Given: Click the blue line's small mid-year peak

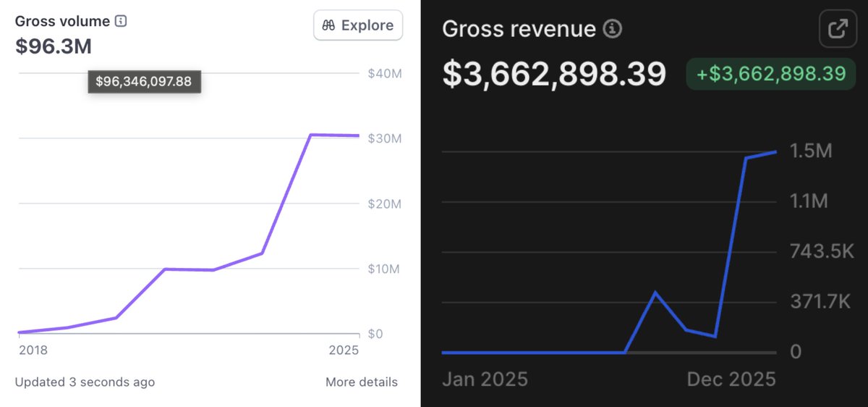Looking at the screenshot, I should click(655, 293).
